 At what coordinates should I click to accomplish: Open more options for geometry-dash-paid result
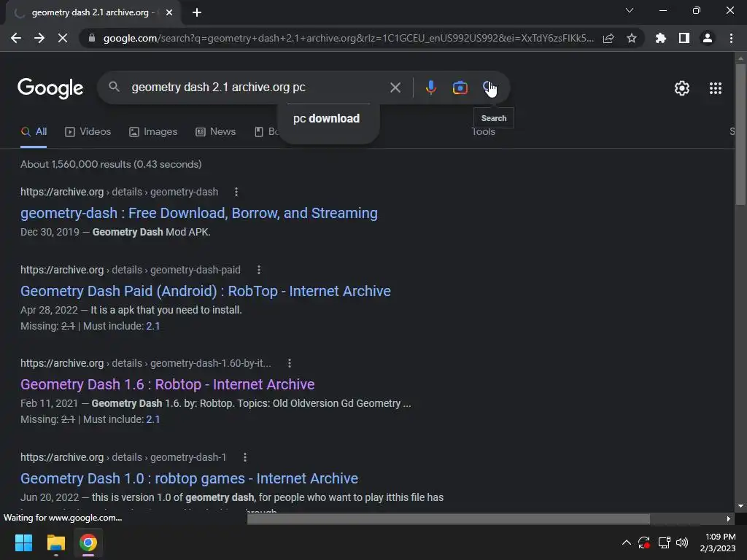point(259,270)
